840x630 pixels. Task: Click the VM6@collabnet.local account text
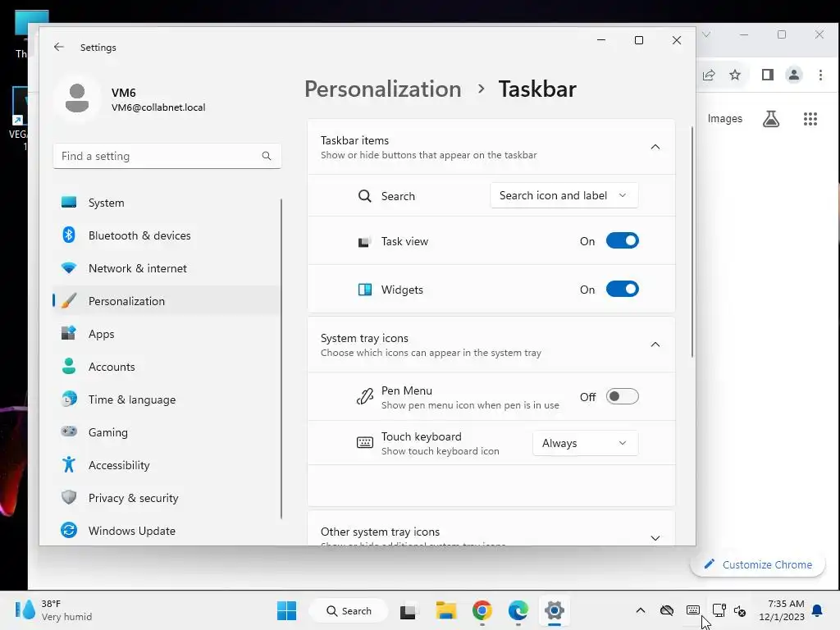coord(158,107)
